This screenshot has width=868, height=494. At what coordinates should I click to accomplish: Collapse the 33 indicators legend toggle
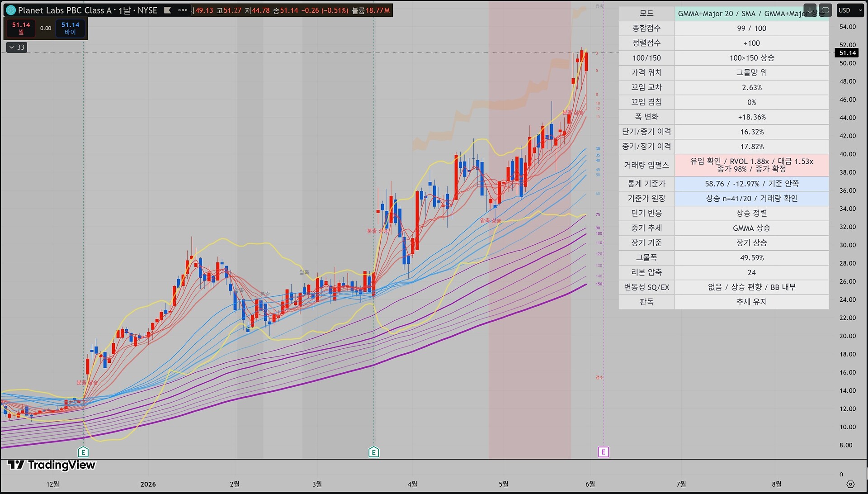click(17, 47)
